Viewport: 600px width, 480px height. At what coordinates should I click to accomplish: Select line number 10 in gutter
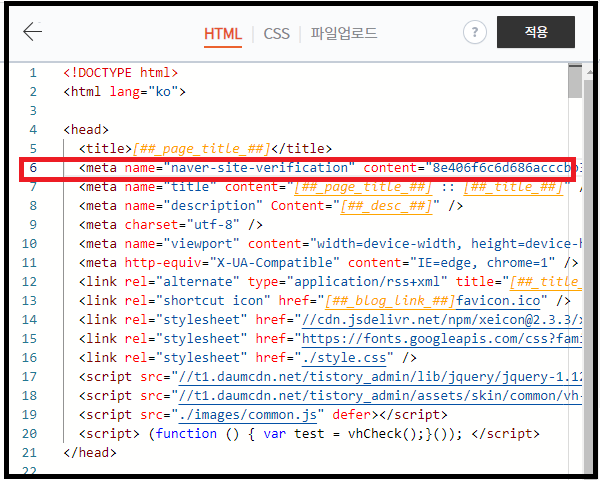click(29, 244)
